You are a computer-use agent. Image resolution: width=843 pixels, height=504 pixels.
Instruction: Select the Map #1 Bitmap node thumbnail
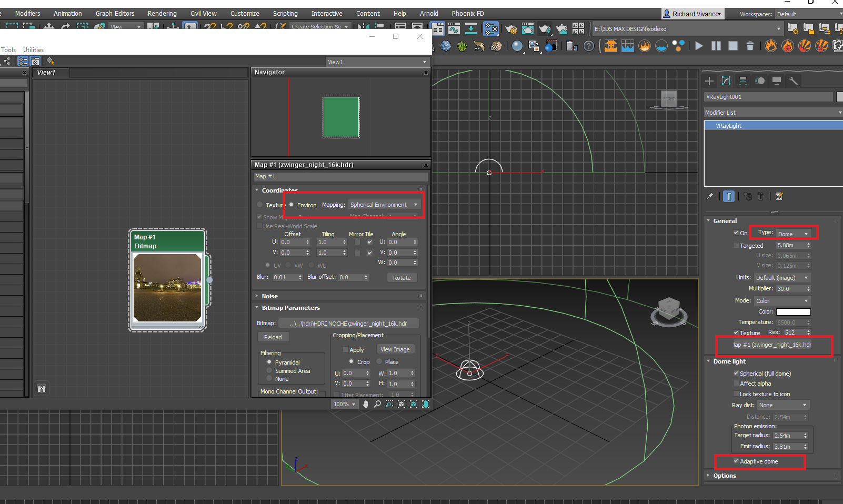[167, 288]
